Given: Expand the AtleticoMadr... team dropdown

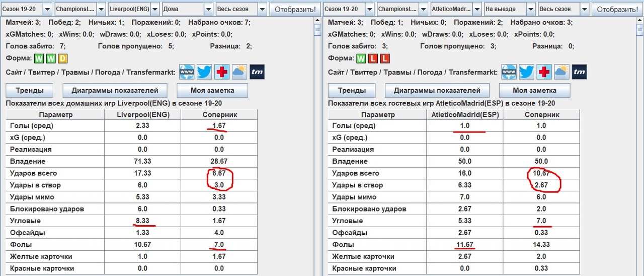Looking at the screenshot, I should 476,9.
